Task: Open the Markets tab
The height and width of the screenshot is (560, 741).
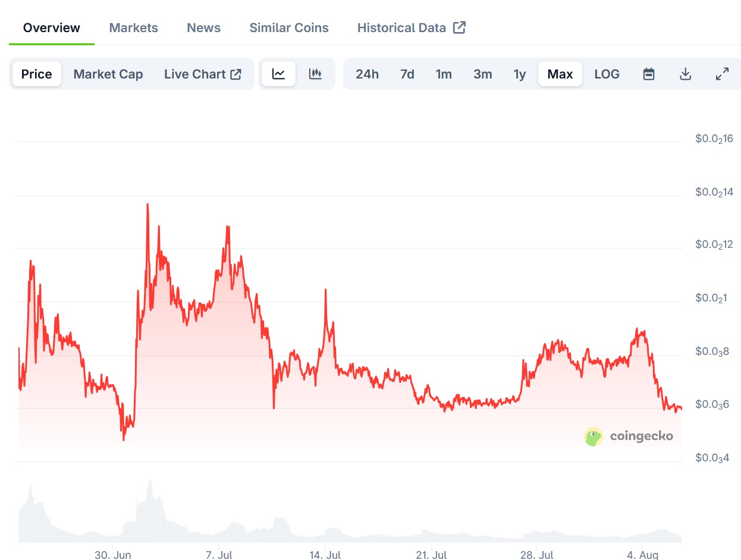Action: point(134,28)
